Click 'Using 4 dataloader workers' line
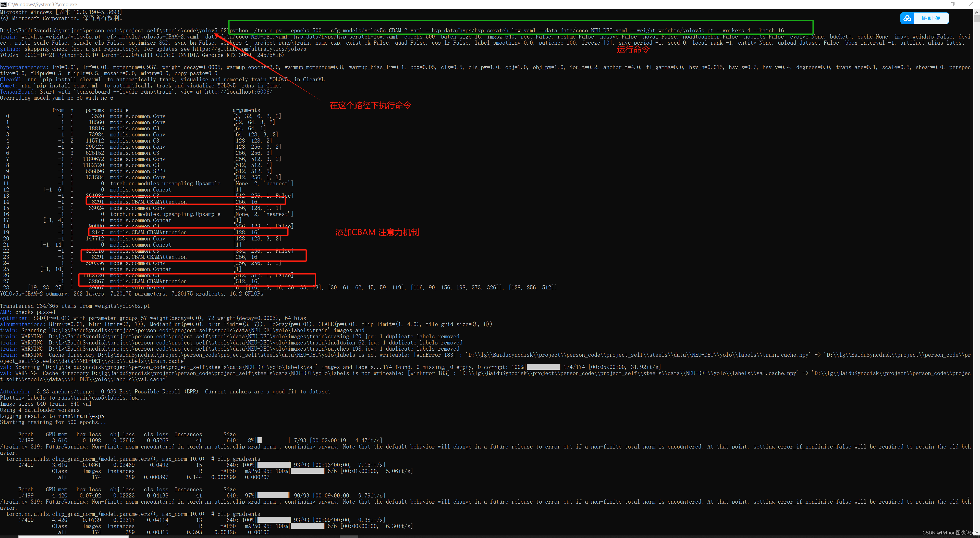Screen dimensions: 980x538 click(40, 410)
